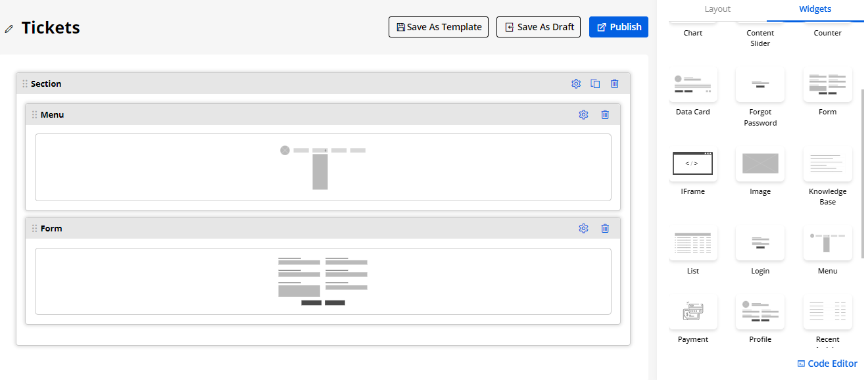This screenshot has width=868, height=380.
Task: Grab the Section drag handle
Action: tap(25, 83)
